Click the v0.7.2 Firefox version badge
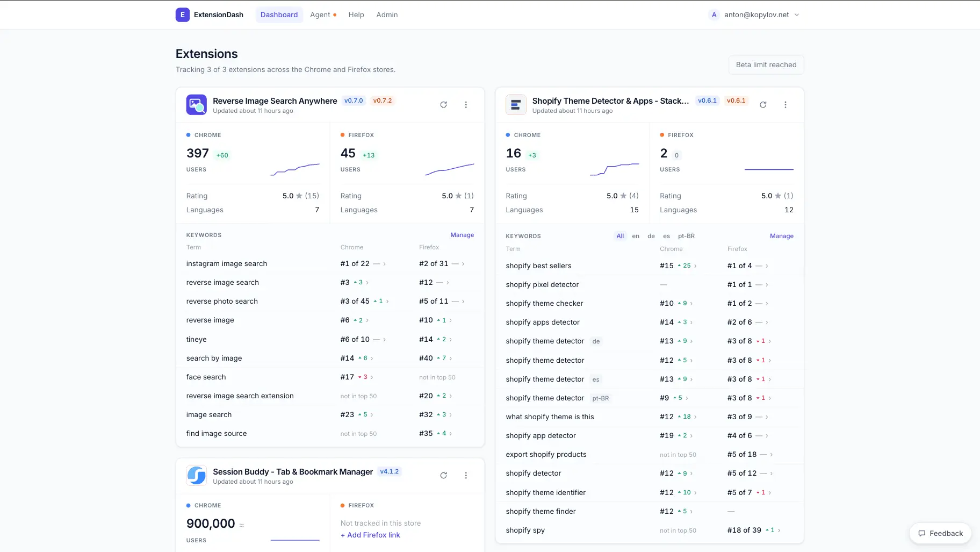Image resolution: width=980 pixels, height=552 pixels. click(x=383, y=101)
